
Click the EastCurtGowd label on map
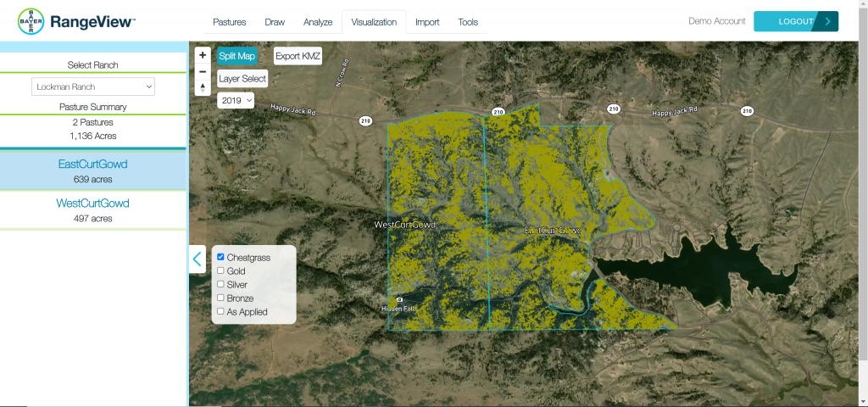coord(552,230)
